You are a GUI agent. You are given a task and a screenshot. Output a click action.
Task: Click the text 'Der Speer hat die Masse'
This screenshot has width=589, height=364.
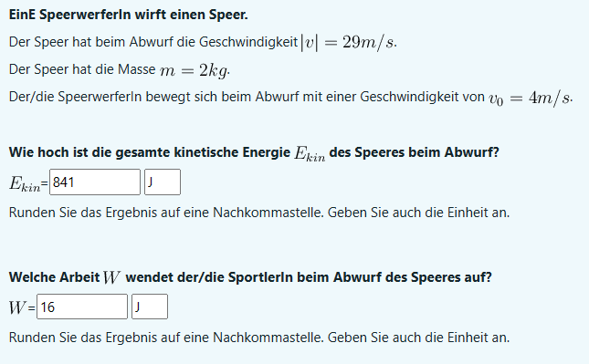pyautogui.click(x=82, y=69)
